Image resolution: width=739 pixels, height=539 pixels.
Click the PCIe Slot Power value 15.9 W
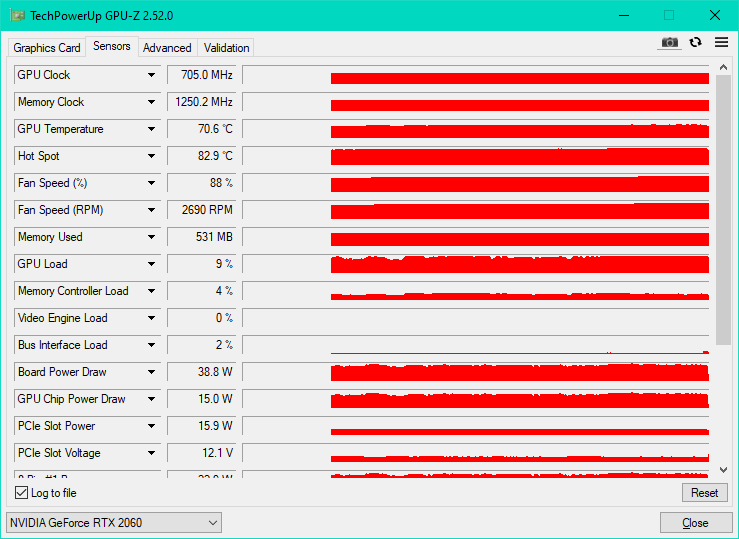[x=201, y=426]
